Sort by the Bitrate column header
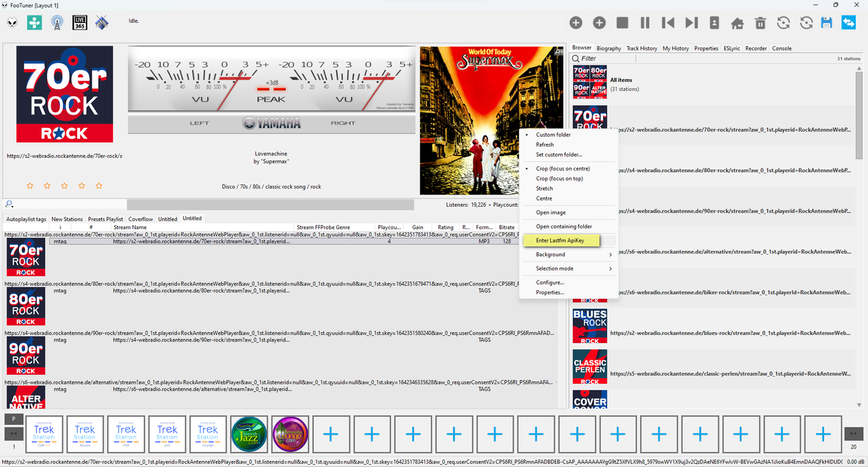This screenshot has height=467, width=868. [506, 228]
